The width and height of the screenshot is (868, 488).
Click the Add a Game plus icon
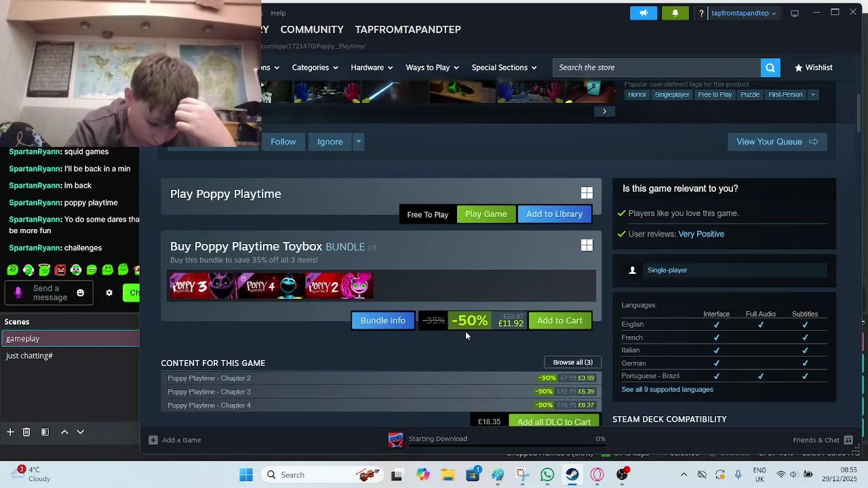point(153,440)
